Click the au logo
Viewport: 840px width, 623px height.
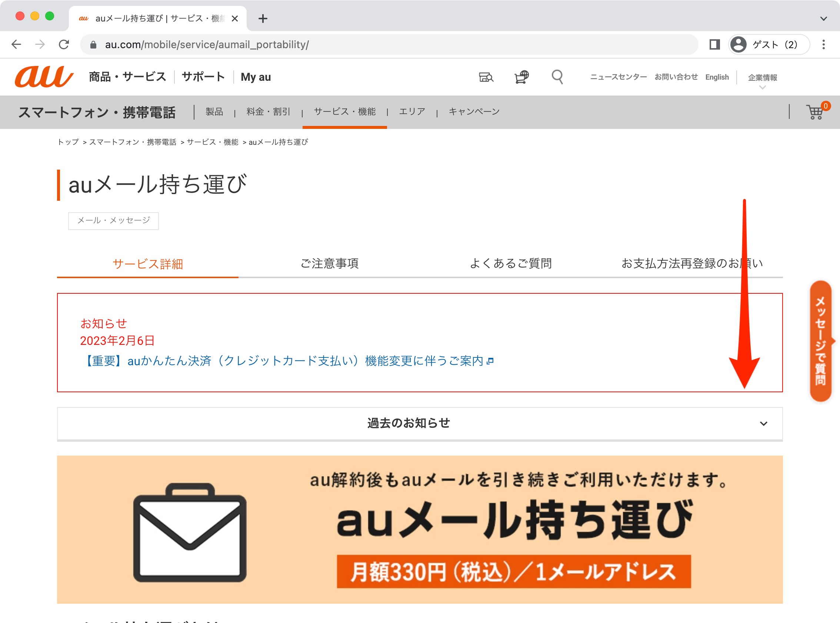coord(44,77)
